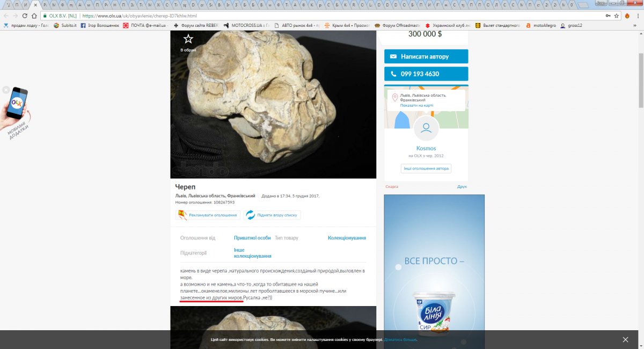The height and width of the screenshot is (349, 644).
Task: Print the ad via 'Друк' link
Action: pos(462,186)
